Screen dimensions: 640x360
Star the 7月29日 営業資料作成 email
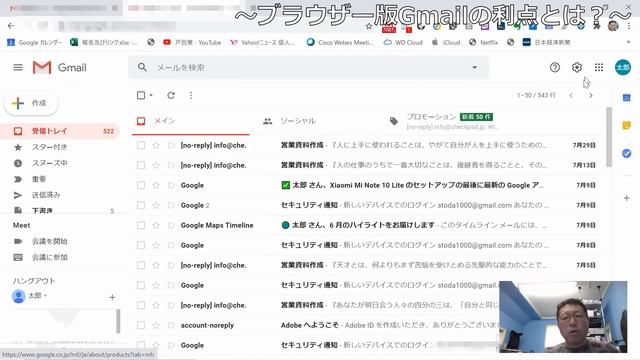point(156,145)
